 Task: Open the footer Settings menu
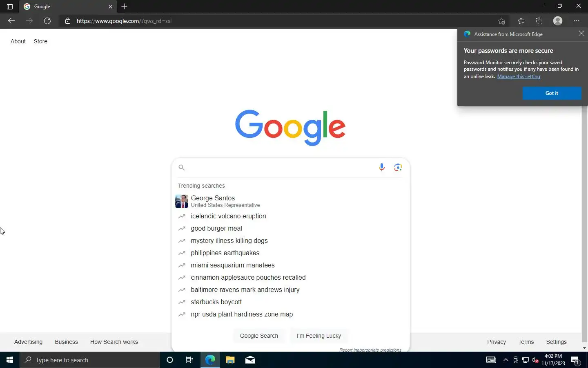click(x=556, y=342)
